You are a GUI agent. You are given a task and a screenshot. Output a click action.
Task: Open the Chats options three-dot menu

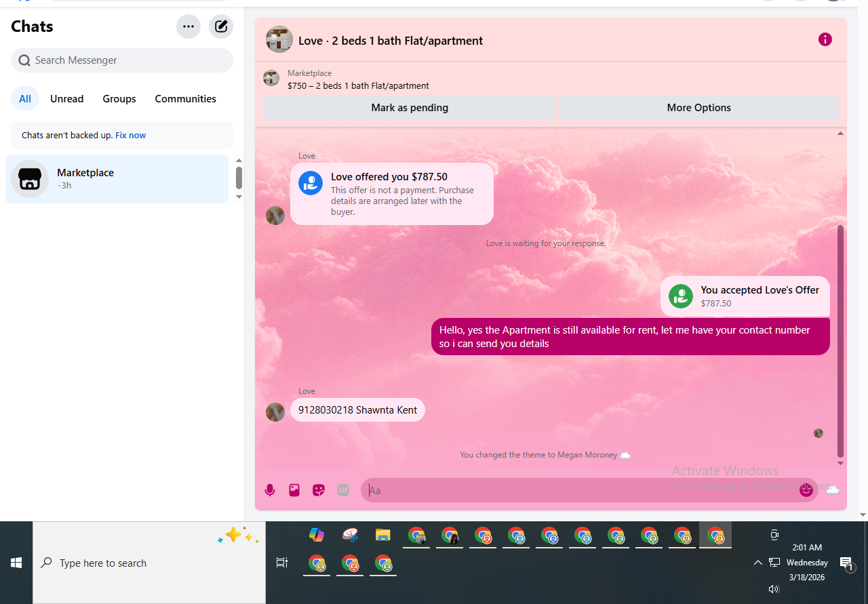pyautogui.click(x=189, y=26)
